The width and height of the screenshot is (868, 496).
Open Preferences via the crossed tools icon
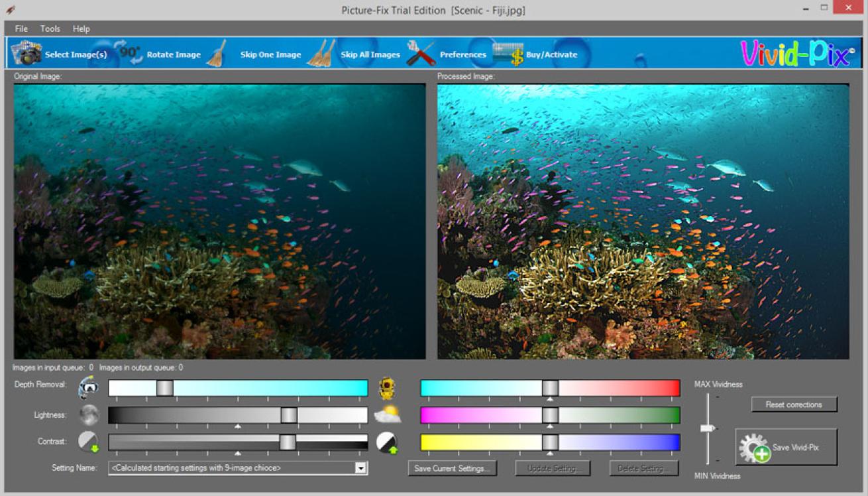(x=421, y=53)
